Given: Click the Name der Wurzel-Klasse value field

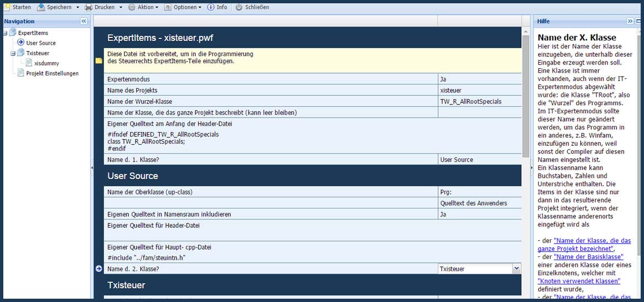Looking at the screenshot, I should point(479,101).
